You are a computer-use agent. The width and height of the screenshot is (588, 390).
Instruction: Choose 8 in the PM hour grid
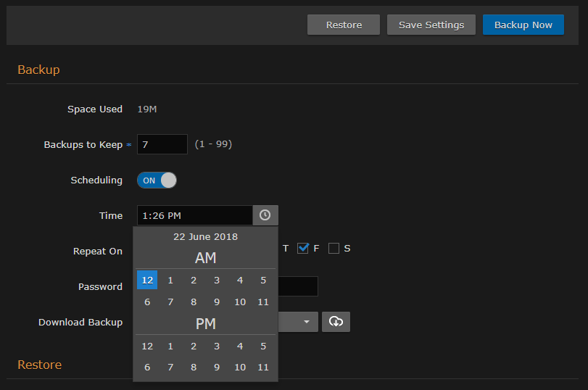click(194, 368)
